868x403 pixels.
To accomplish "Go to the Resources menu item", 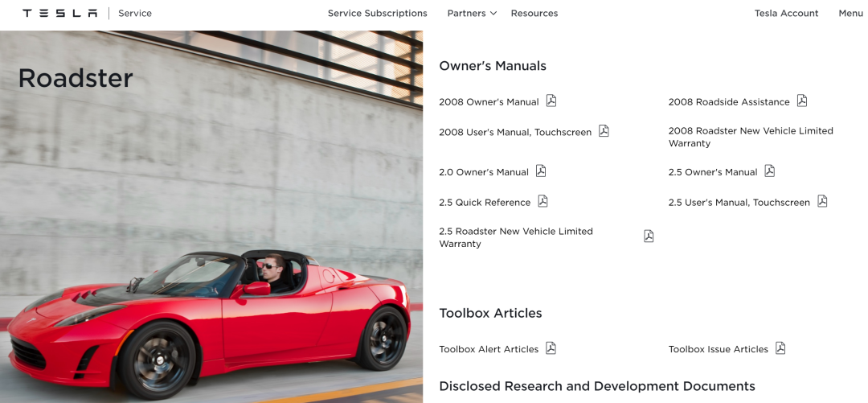I will coord(534,14).
